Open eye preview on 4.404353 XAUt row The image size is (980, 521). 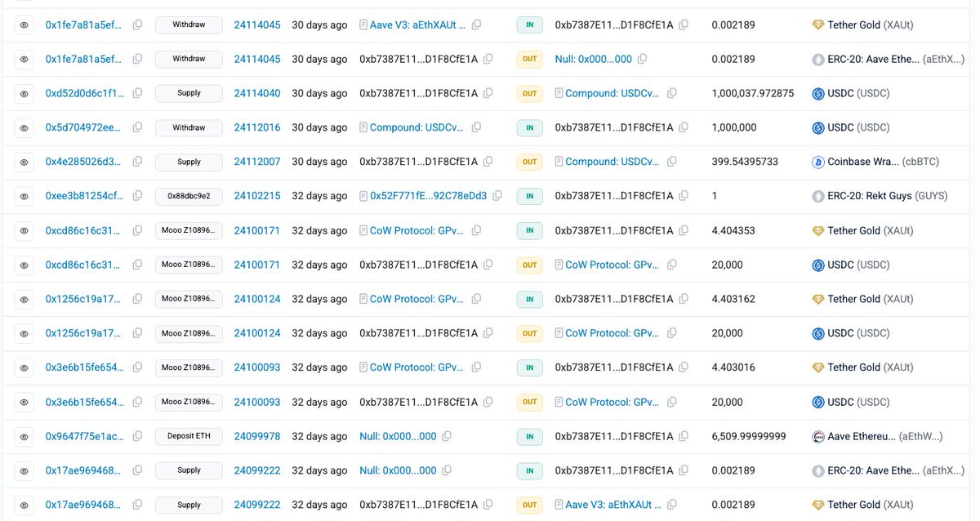point(24,231)
